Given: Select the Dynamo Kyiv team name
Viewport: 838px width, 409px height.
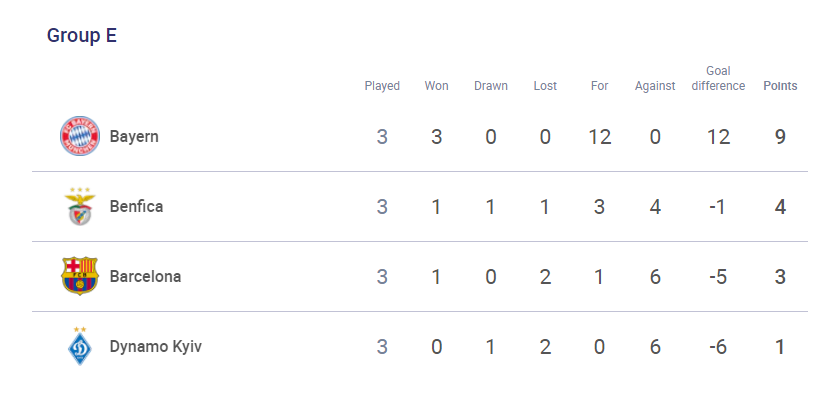Looking at the screenshot, I should (156, 347).
